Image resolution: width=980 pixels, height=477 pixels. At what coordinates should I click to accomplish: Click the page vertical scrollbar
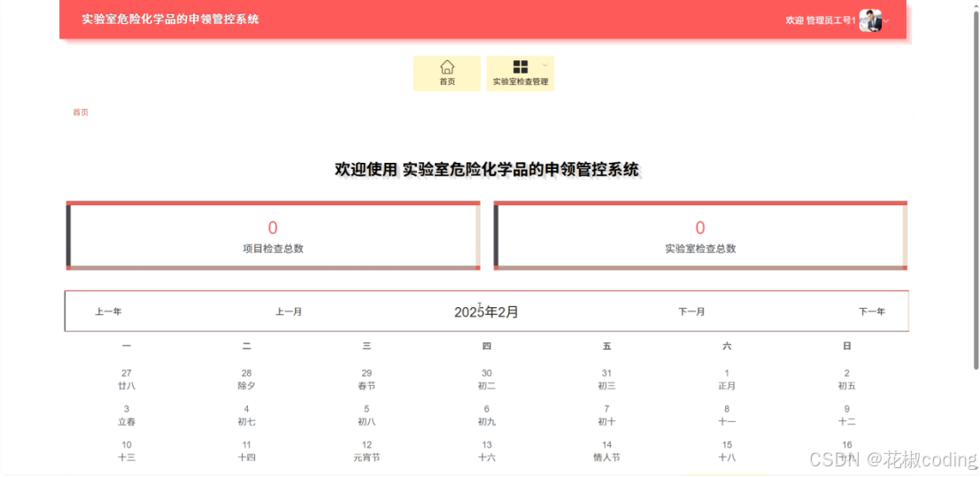coord(976,190)
